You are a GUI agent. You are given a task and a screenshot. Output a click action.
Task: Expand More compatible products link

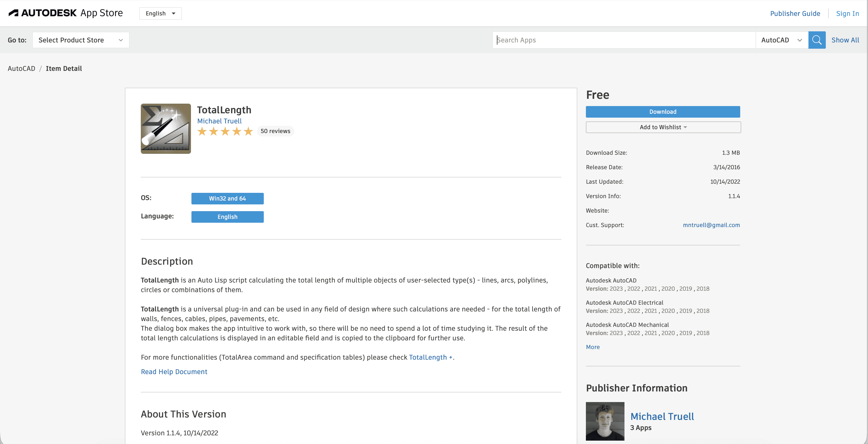tap(592, 347)
